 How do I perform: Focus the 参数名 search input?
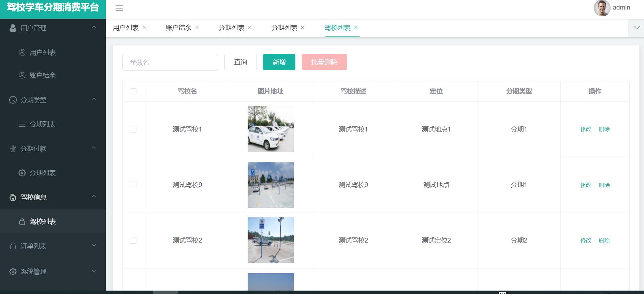(x=170, y=62)
